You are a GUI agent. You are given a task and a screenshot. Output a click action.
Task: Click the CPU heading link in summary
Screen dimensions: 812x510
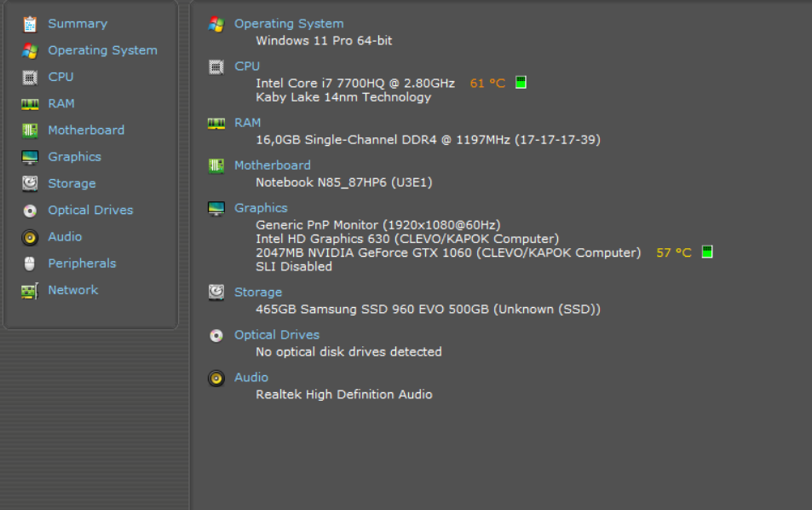coord(247,67)
